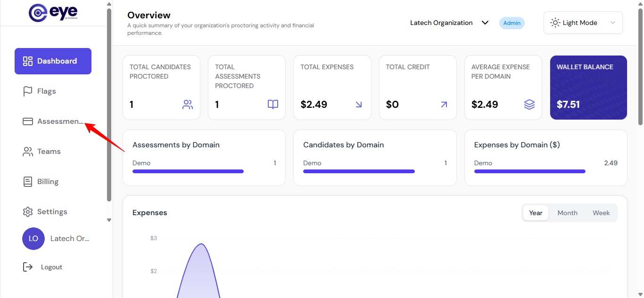Click the Assessments by Domain title
The image size is (644, 298).
[176, 145]
